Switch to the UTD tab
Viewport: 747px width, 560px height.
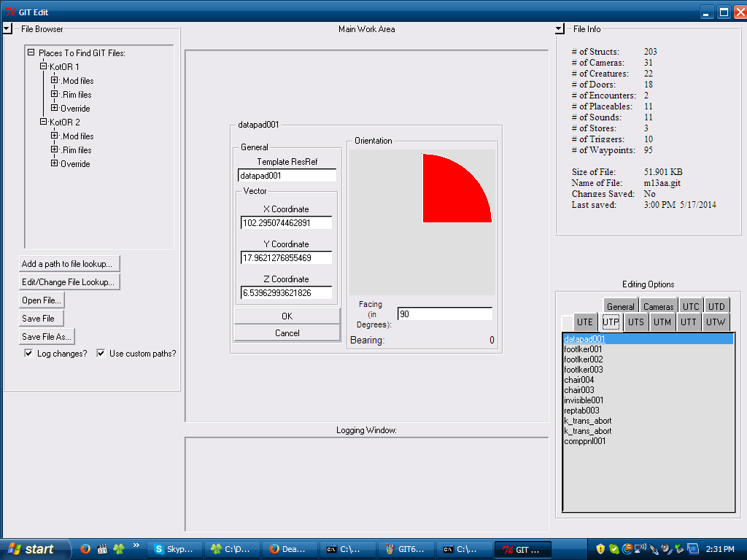click(x=716, y=306)
